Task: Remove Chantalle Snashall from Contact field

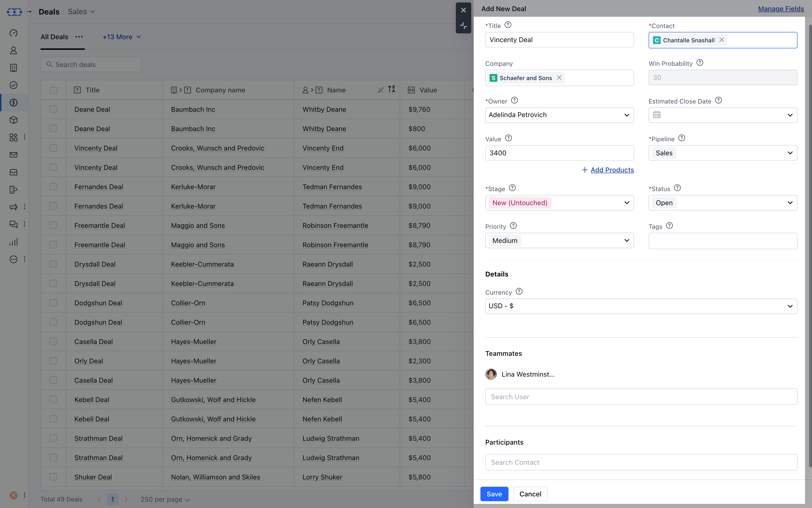Action: click(x=722, y=40)
